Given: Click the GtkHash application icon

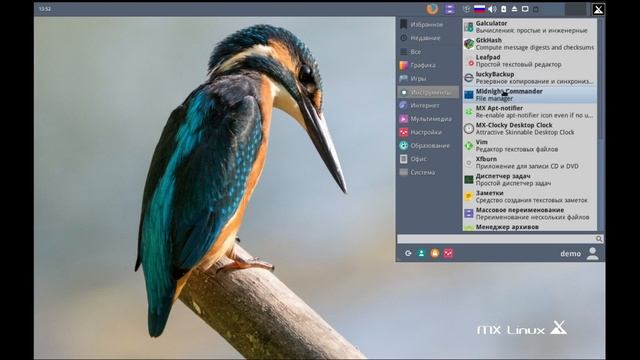Looking at the screenshot, I should coord(469,44).
